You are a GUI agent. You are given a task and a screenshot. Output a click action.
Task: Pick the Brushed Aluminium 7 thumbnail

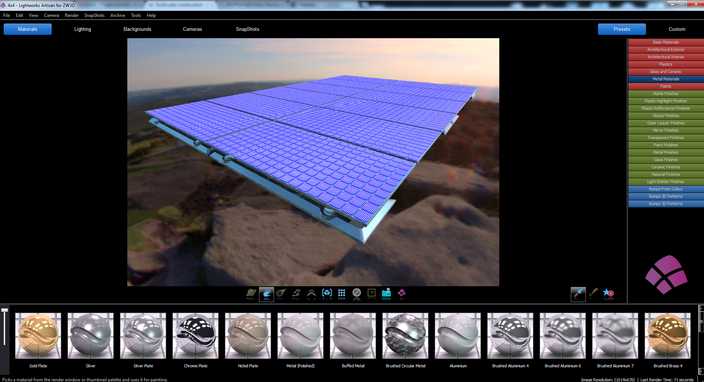(615, 336)
